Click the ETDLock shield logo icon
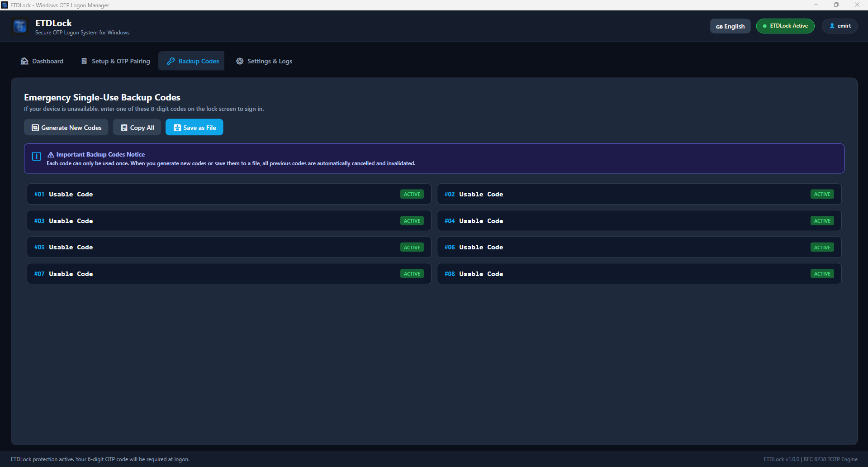868x467 pixels. click(19, 26)
